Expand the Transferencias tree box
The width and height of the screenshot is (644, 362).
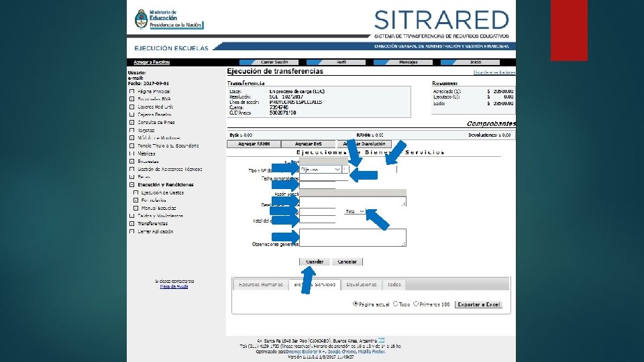[132, 224]
